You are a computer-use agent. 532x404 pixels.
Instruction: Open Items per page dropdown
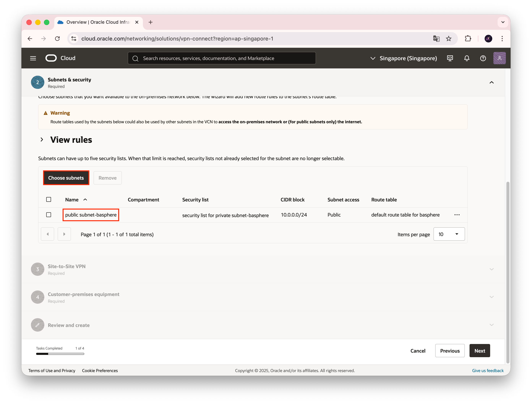point(449,234)
